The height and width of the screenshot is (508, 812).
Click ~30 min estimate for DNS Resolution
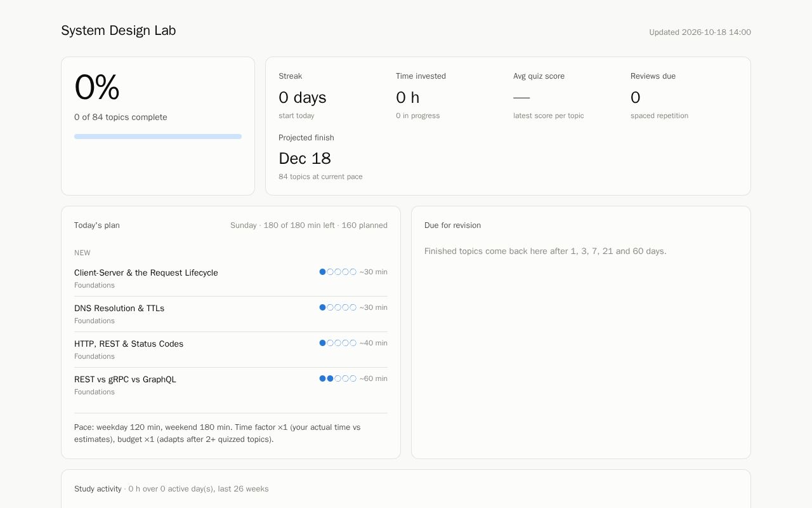(374, 307)
